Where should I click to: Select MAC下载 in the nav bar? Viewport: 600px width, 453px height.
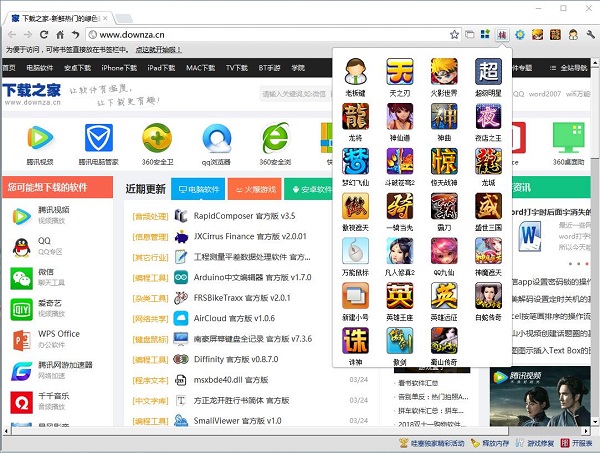[x=201, y=68]
